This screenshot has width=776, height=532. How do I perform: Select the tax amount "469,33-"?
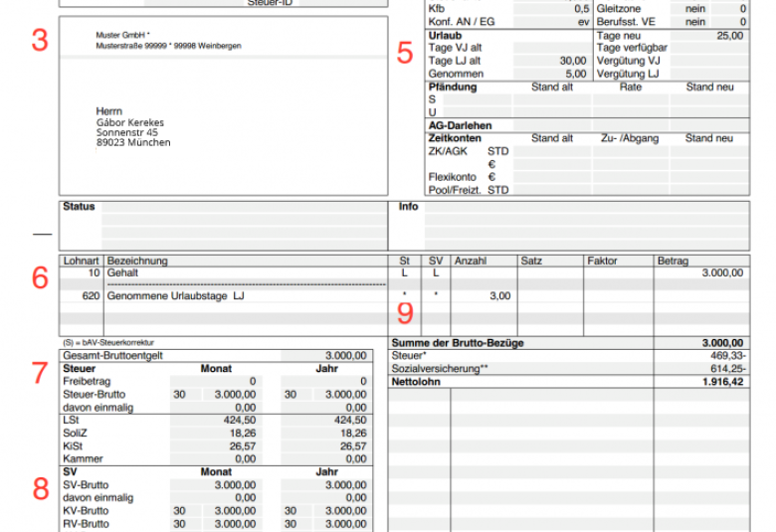pos(728,356)
